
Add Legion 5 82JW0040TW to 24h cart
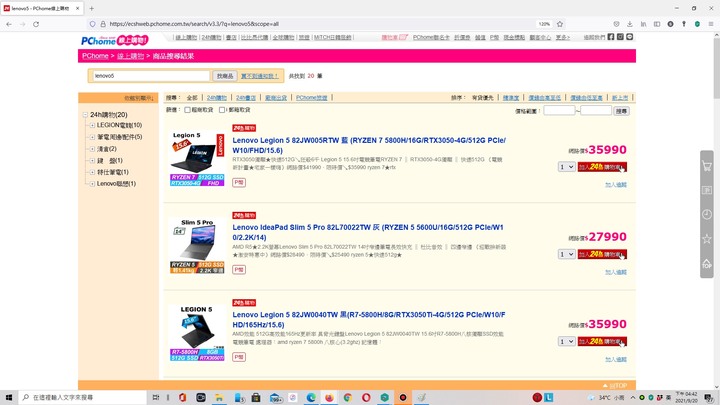[x=602, y=342]
